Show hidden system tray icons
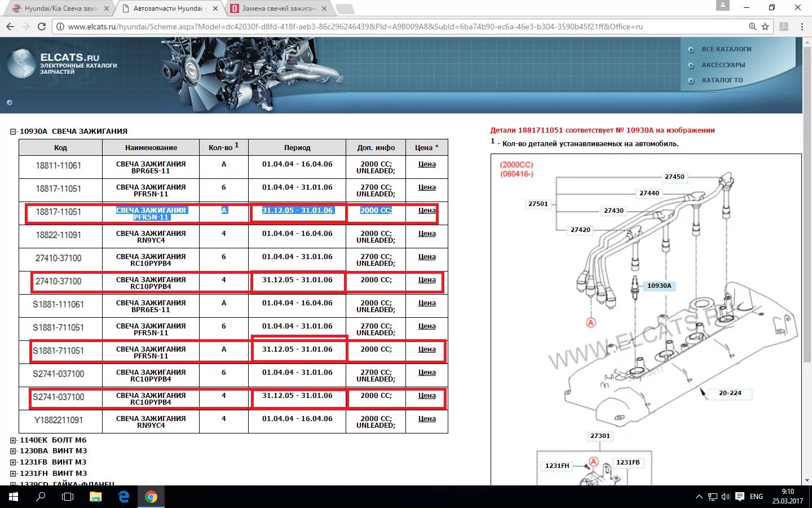 699,497
